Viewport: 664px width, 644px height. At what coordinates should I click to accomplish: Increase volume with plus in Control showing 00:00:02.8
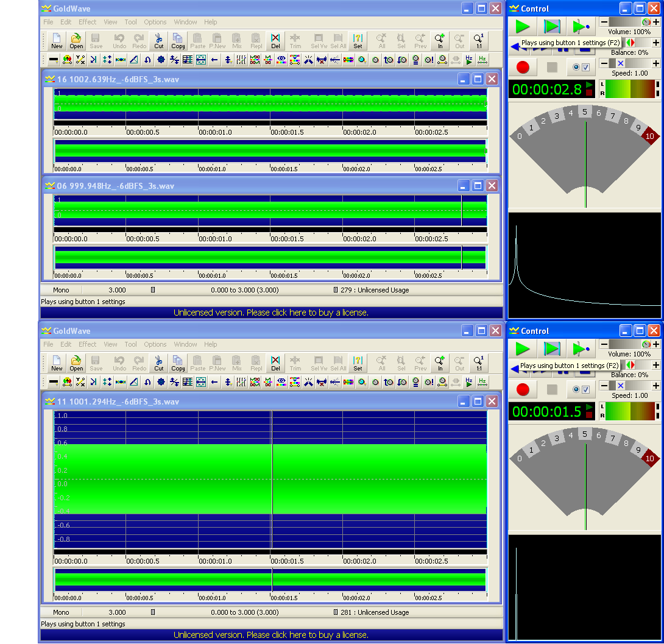656,22
